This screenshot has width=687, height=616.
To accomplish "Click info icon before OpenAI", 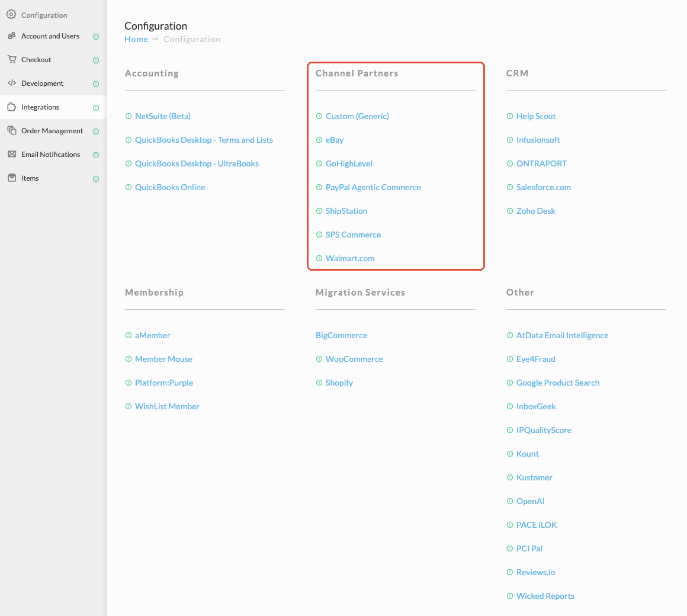I will pyautogui.click(x=509, y=500).
